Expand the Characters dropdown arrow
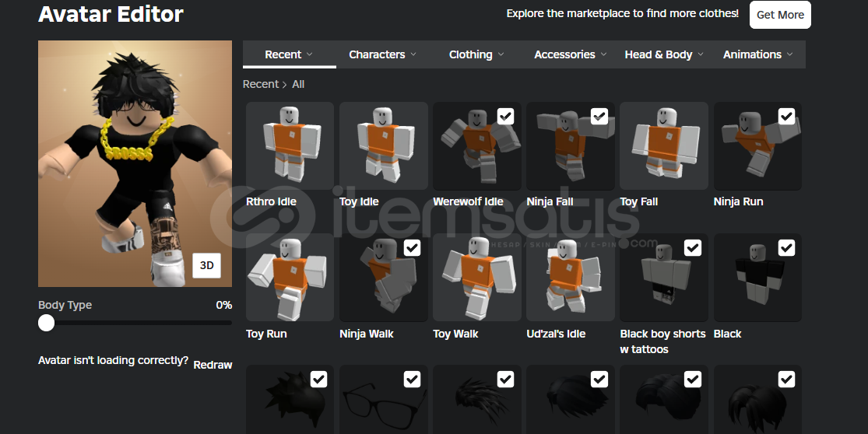 pos(413,54)
